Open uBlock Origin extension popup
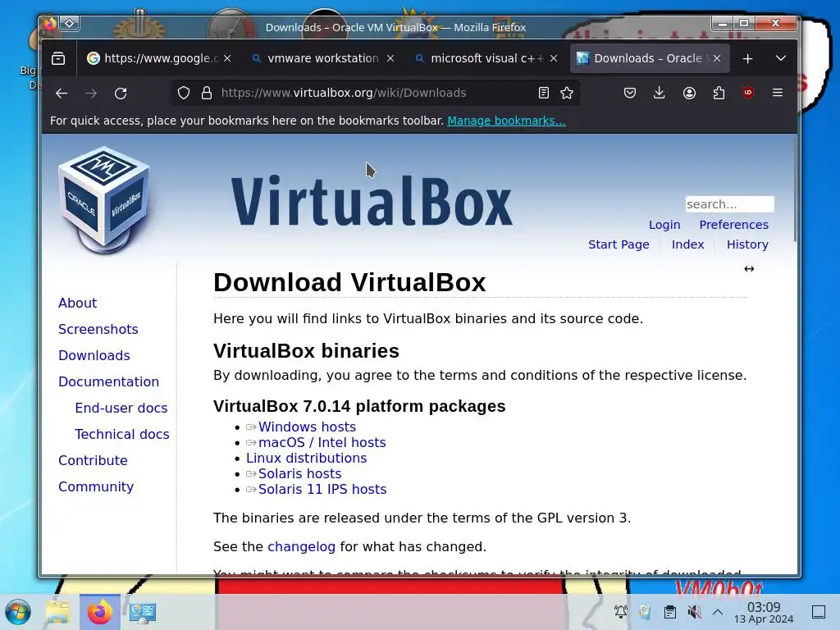840x630 pixels. [x=748, y=93]
